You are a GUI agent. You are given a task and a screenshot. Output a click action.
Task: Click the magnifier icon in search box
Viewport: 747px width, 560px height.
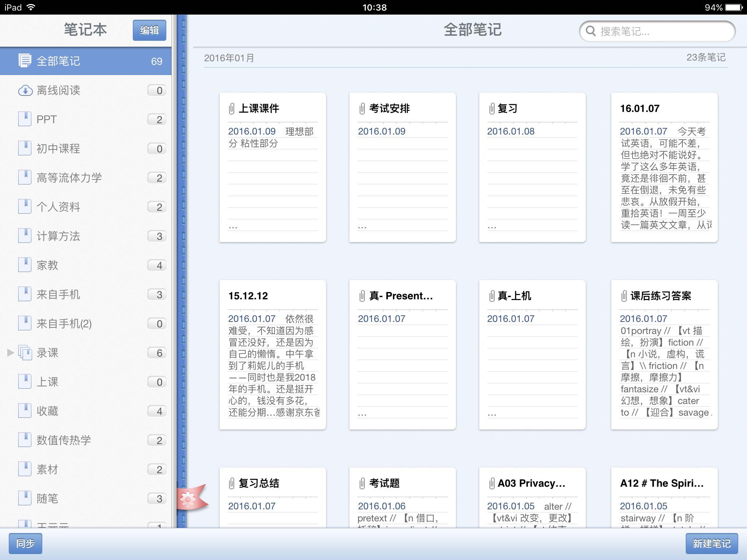tap(591, 31)
